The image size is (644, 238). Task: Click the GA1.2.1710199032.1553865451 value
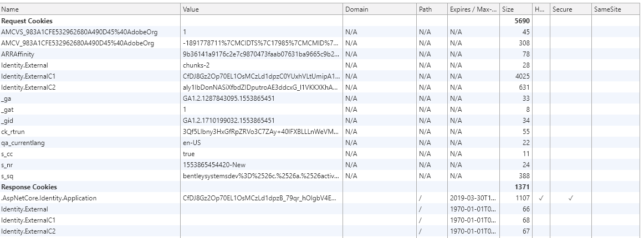pyautogui.click(x=229, y=120)
